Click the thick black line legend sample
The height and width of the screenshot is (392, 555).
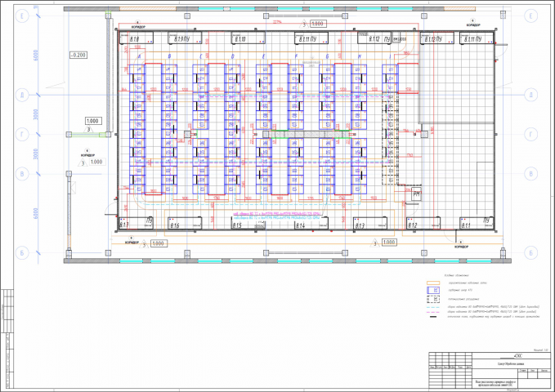pos(432,317)
